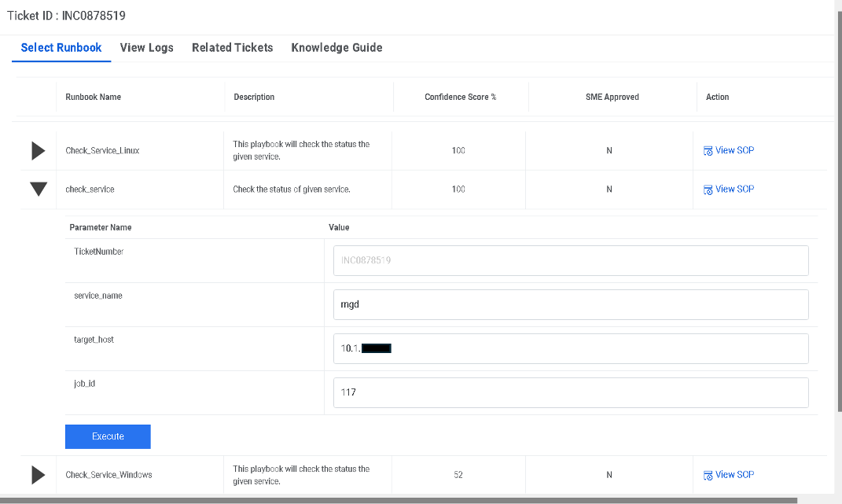
Task: Click the Confidence Score % column header
Action: pos(460,97)
